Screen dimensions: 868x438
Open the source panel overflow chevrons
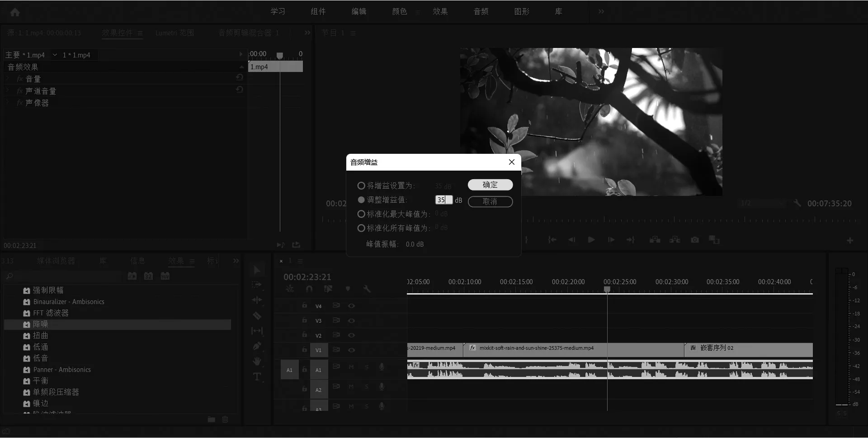[x=307, y=33]
